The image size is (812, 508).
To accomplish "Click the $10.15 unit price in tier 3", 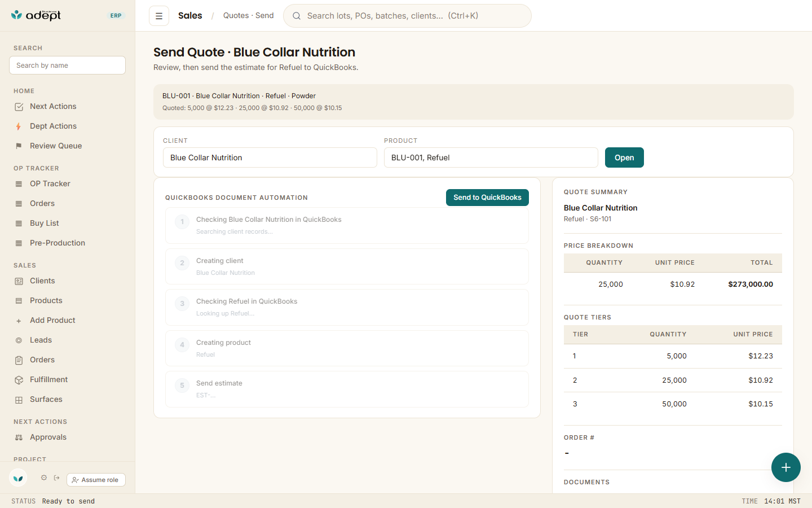I will coord(761,404).
